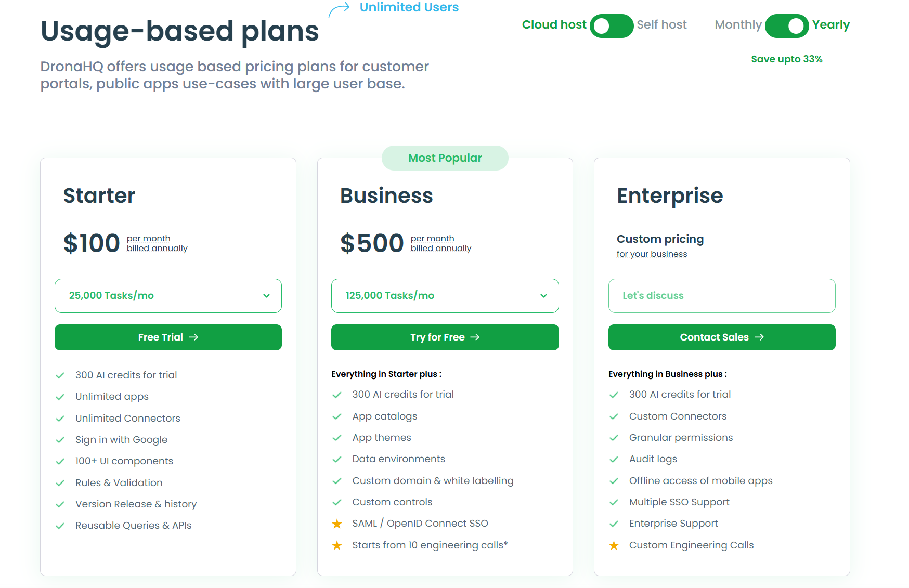Click the checkmark beside Audit logs

[614, 460]
